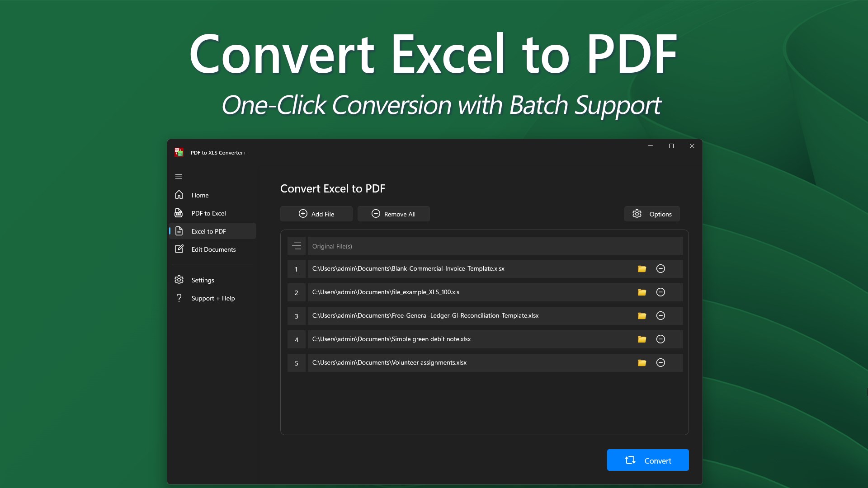This screenshot has width=868, height=488.
Task: Open folder for file_example_XLS_100.xls
Action: (642, 292)
